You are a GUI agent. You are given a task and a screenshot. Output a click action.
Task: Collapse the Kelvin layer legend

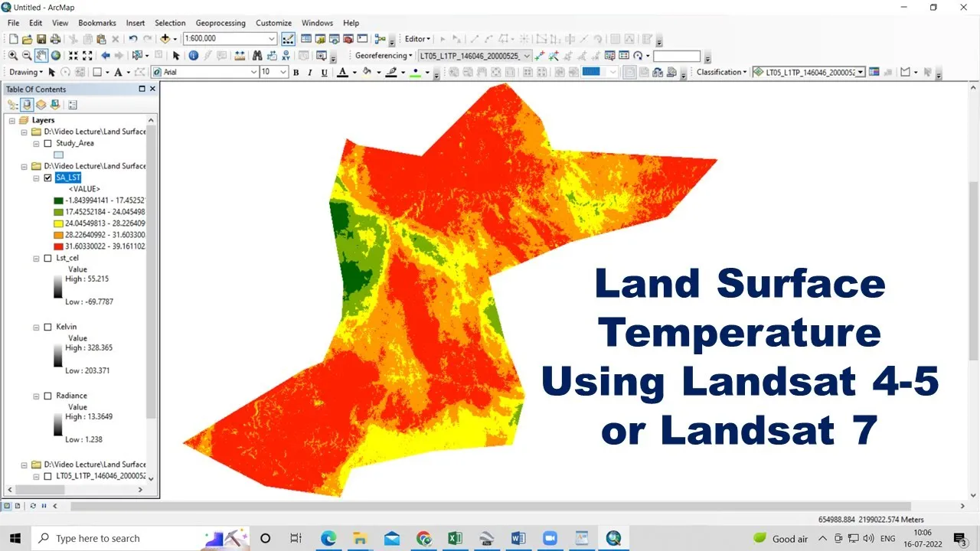37,327
